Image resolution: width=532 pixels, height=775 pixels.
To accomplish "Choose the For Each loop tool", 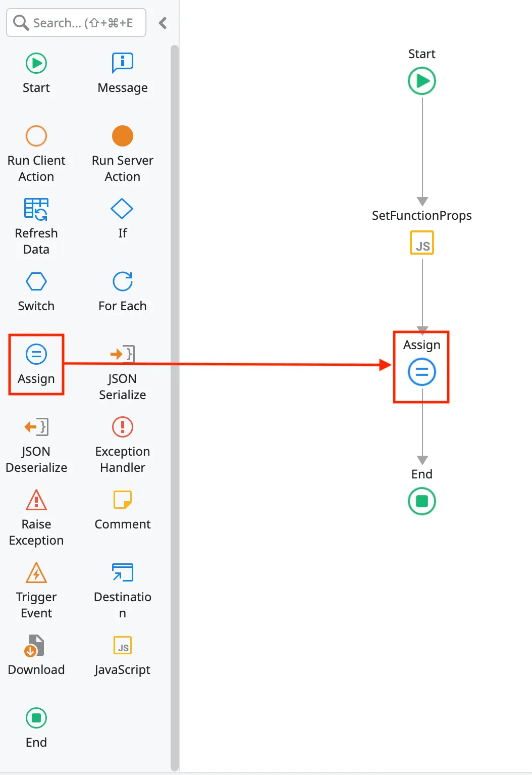I will point(122,282).
